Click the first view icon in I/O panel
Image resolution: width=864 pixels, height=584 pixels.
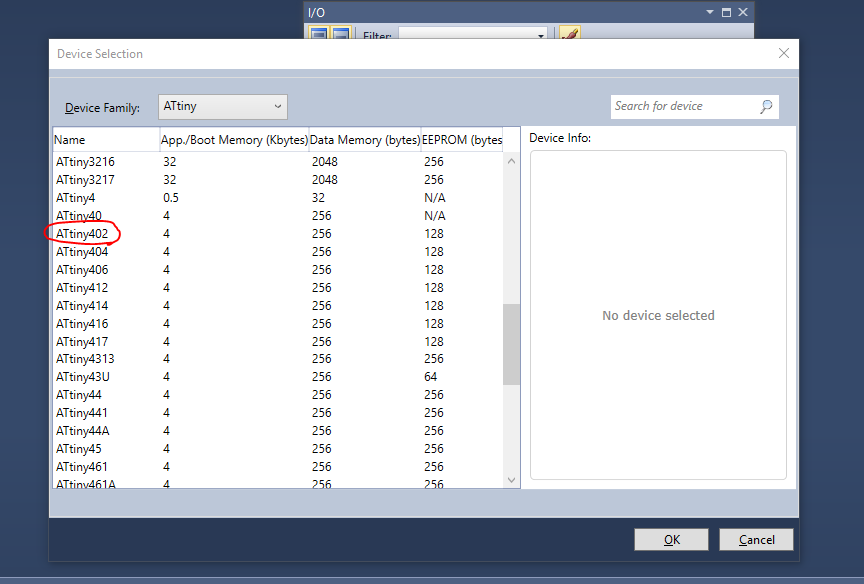coord(318,35)
